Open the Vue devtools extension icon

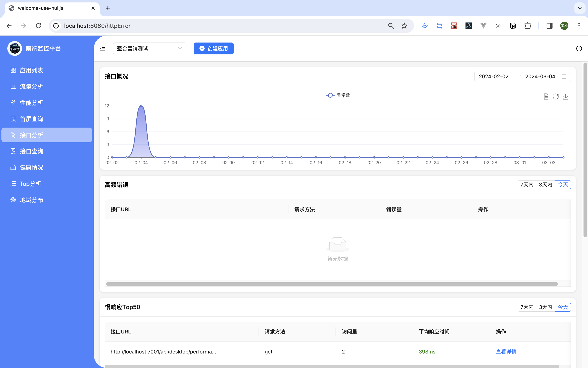click(x=483, y=26)
